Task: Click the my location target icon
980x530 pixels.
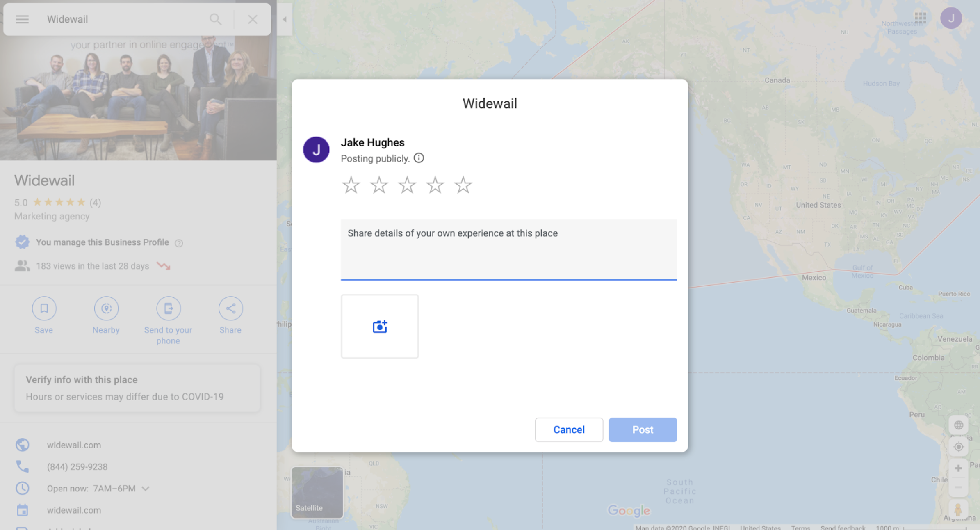Action: click(958, 447)
